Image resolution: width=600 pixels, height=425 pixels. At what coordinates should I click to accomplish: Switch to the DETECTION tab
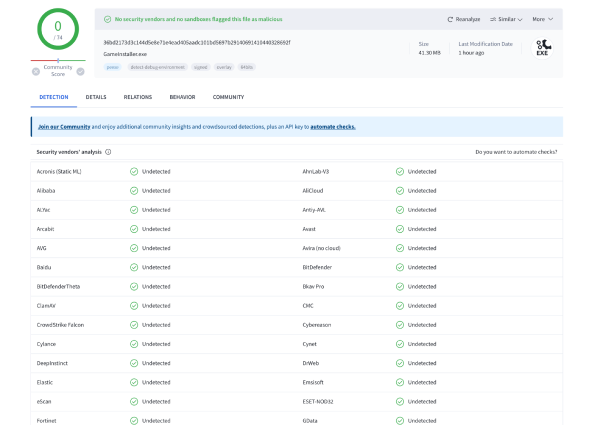(54, 97)
